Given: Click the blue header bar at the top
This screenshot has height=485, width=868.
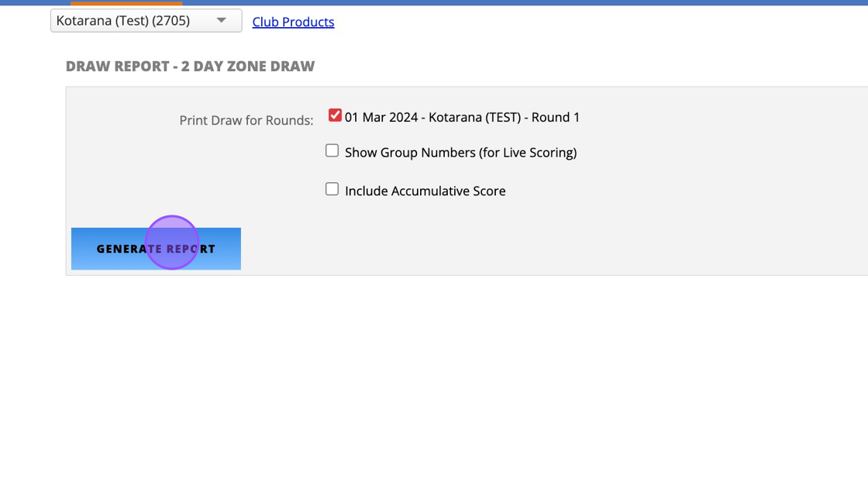Looking at the screenshot, I should tap(542, 3).
